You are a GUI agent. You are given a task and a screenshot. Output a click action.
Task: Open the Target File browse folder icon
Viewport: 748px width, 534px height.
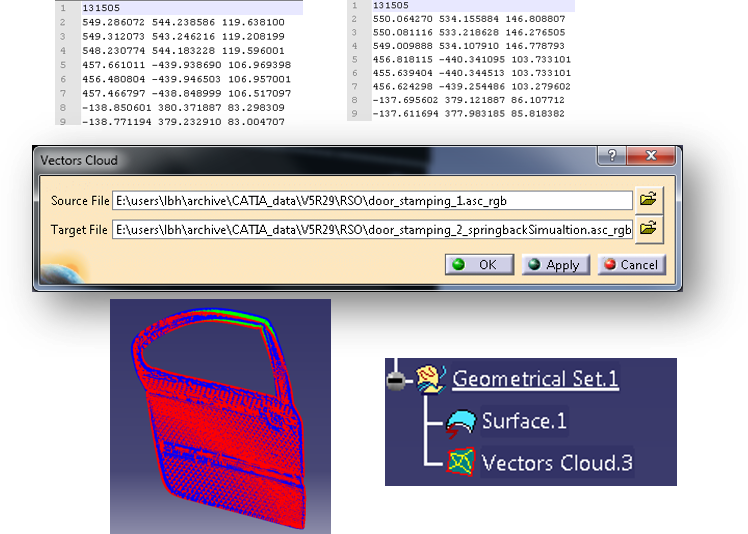click(x=649, y=229)
